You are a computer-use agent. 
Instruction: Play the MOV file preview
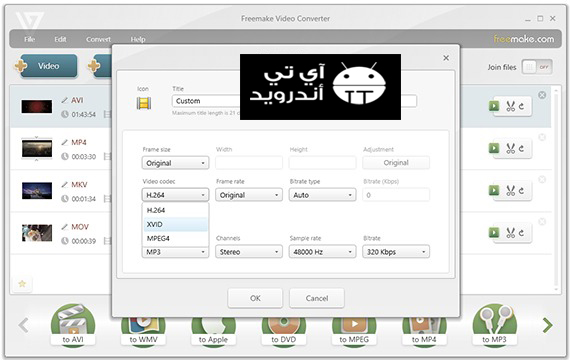click(494, 232)
